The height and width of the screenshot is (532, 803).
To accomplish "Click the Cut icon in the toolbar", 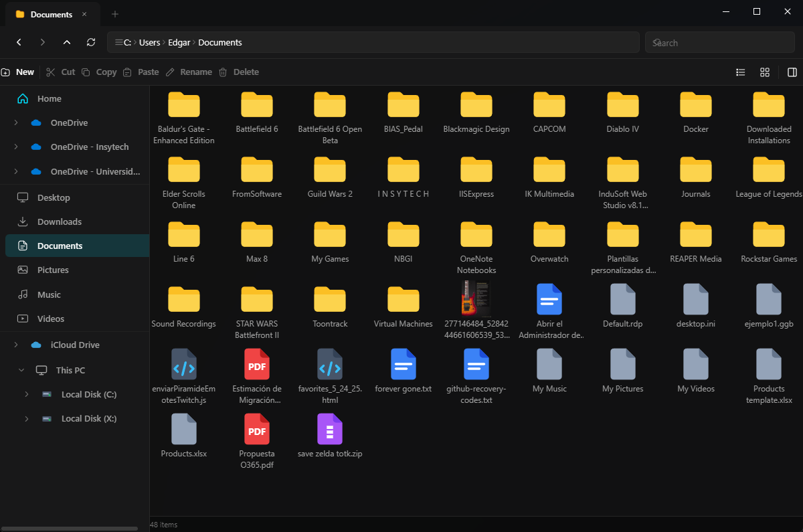I will [50, 72].
